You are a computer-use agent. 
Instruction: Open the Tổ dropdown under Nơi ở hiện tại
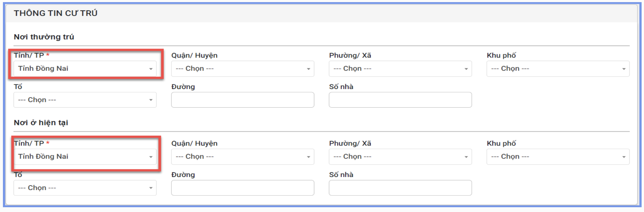tap(85, 188)
